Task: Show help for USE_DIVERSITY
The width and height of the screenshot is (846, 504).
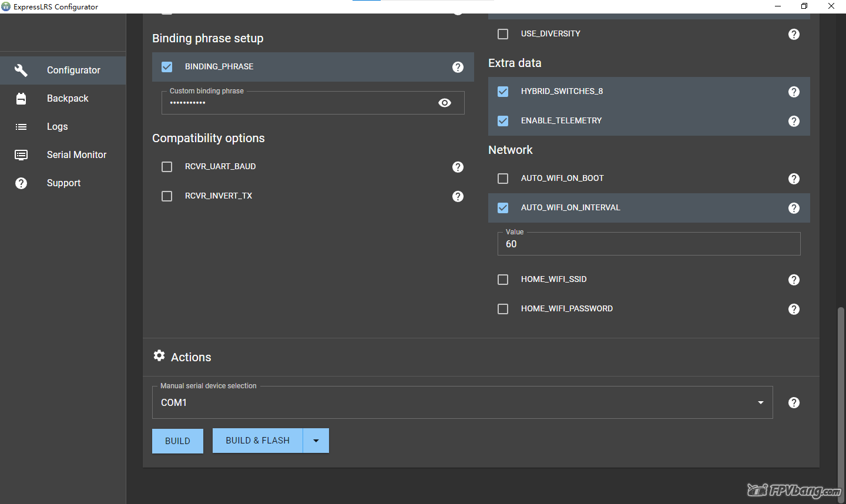Action: coord(794,34)
